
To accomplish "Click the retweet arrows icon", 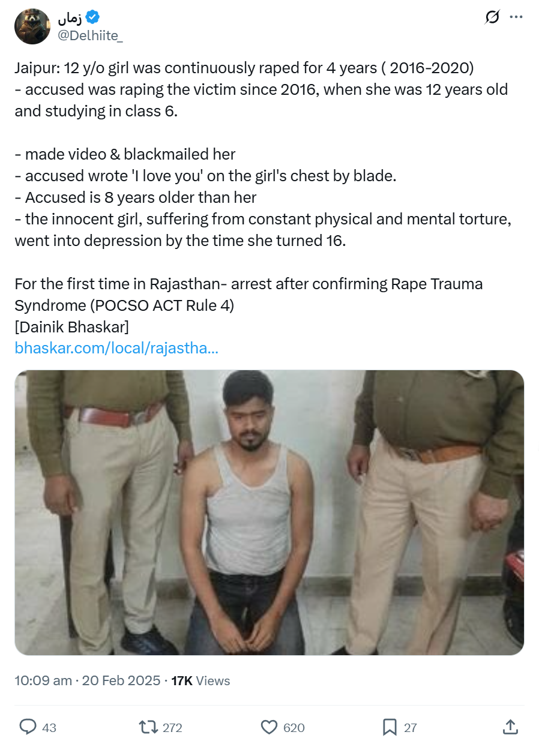I will pos(147,727).
